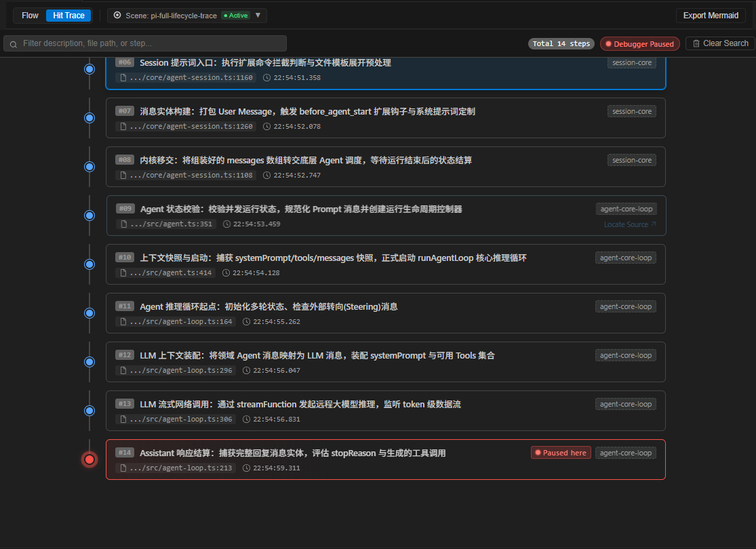Click clock icon beside 22:54:53.459
The height and width of the screenshot is (549, 756).
(226, 224)
